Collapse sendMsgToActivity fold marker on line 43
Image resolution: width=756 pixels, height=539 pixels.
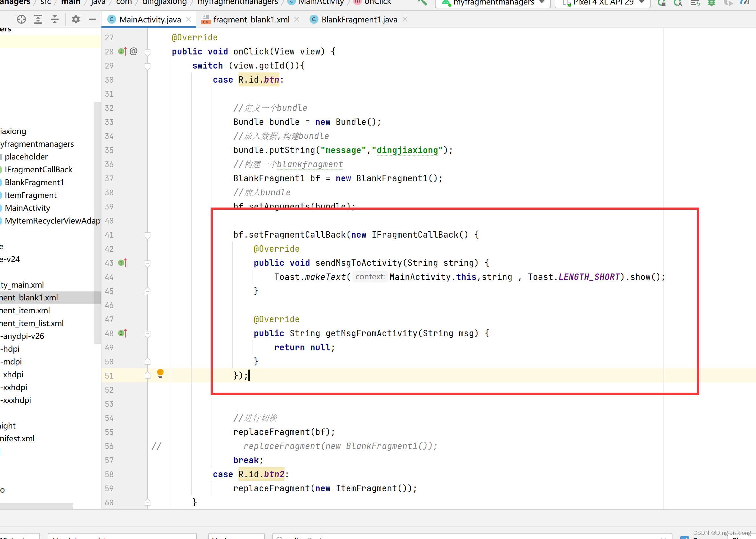click(148, 264)
